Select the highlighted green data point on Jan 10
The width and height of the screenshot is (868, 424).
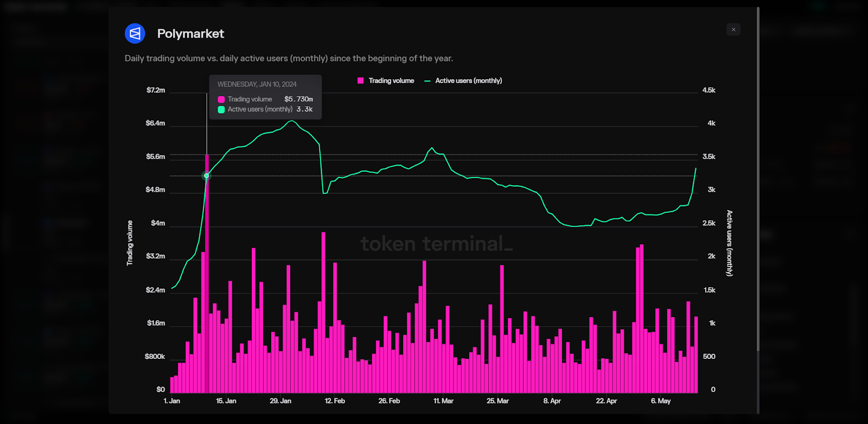click(x=206, y=176)
